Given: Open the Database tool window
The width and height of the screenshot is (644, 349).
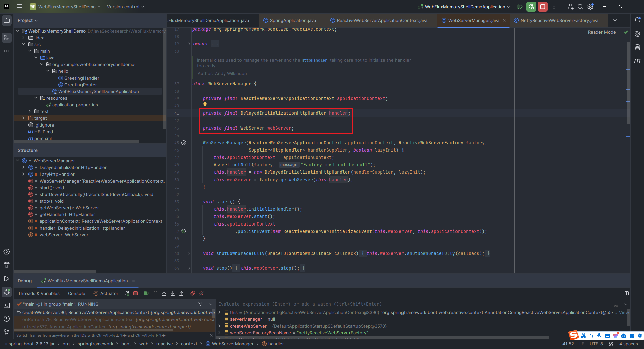Looking at the screenshot, I should (x=637, y=47).
